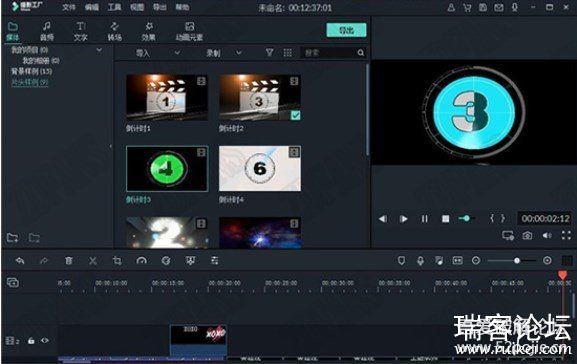
Task: Click the checkmark on 倒计时2 thumbnail
Action: tap(295, 115)
